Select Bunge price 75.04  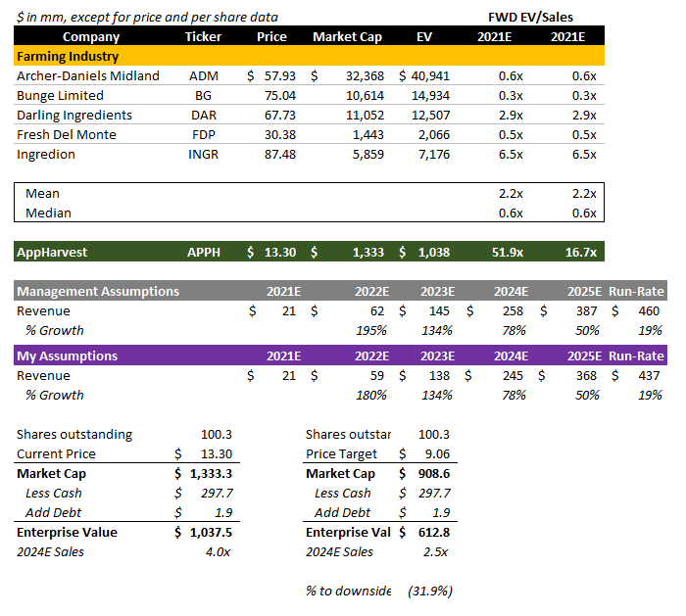pyautogui.click(x=280, y=96)
